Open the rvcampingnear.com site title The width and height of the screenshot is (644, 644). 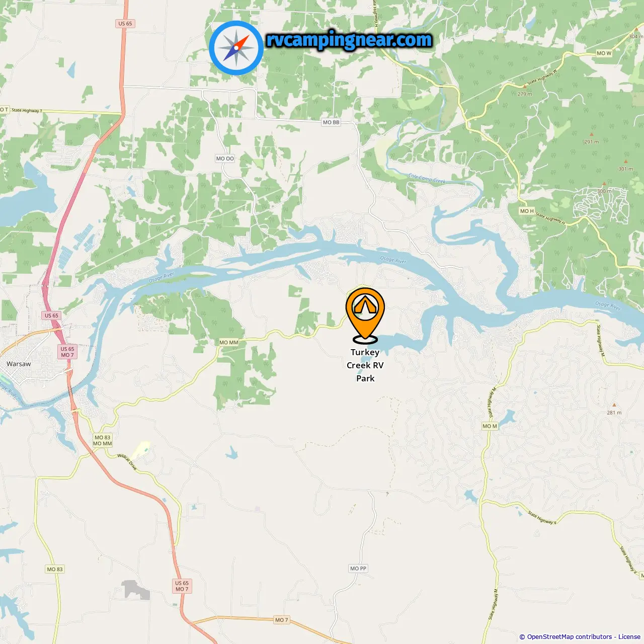349,40
